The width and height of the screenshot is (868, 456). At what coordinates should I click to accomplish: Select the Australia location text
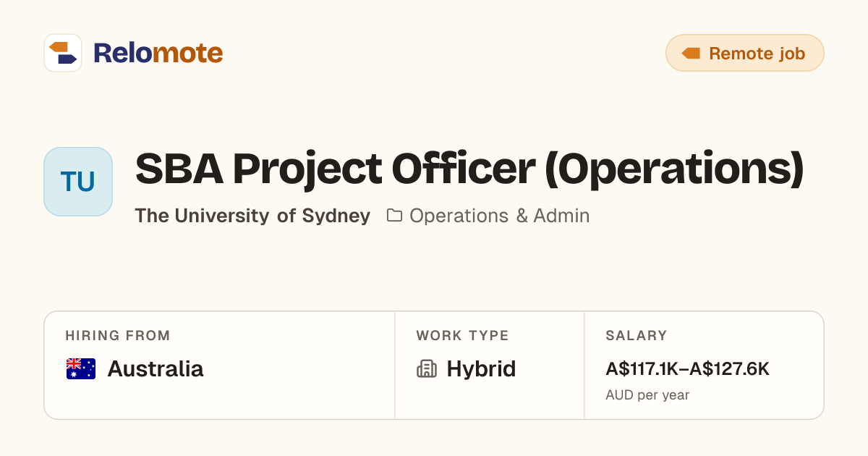click(x=156, y=369)
